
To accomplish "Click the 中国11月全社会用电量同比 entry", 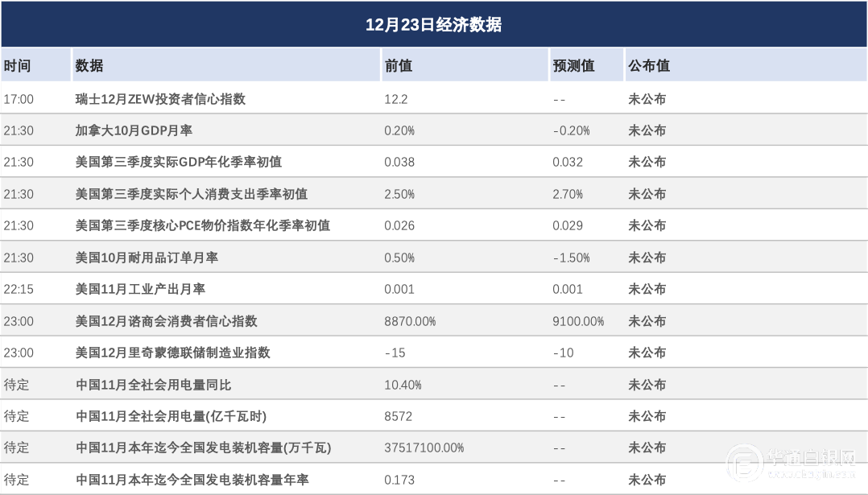I will pos(154,385).
